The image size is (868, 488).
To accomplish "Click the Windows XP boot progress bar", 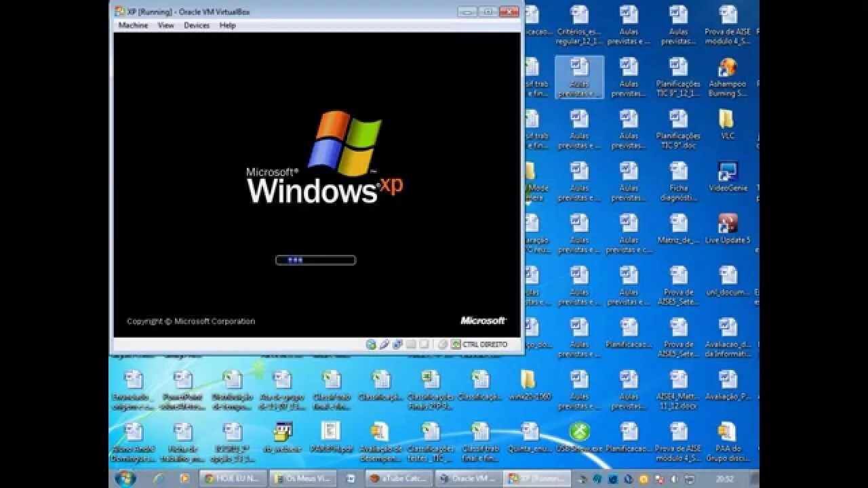I will click(x=315, y=260).
